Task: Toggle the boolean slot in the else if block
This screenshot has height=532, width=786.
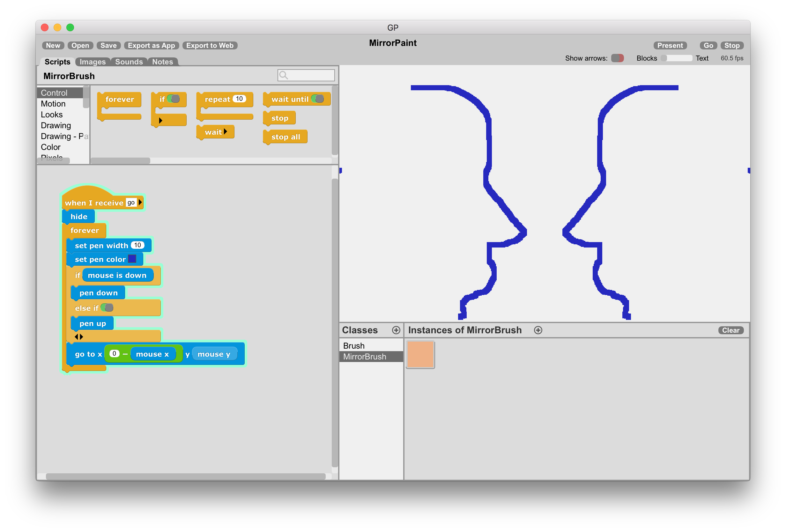Action: click(x=107, y=307)
